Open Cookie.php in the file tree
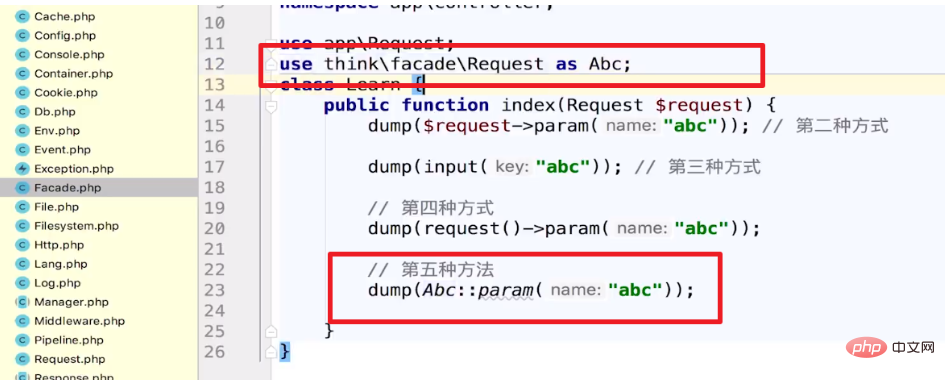945x380 pixels. tap(66, 93)
